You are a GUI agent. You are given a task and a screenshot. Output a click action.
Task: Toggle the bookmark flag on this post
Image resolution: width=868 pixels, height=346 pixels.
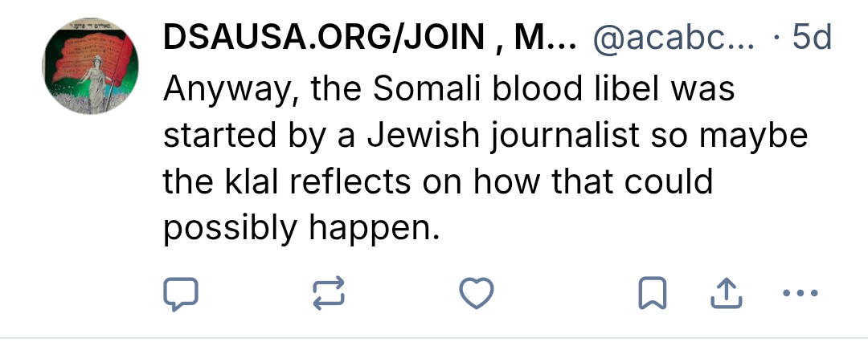coord(652,295)
